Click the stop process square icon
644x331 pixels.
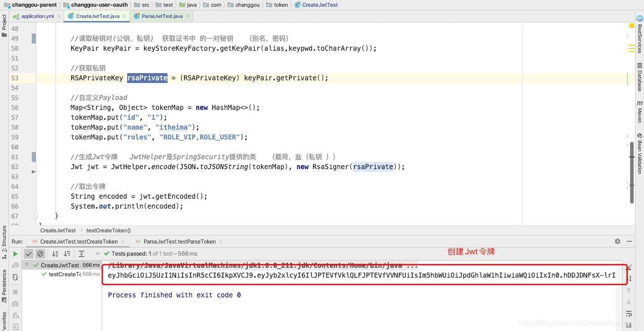pyautogui.click(x=15, y=292)
